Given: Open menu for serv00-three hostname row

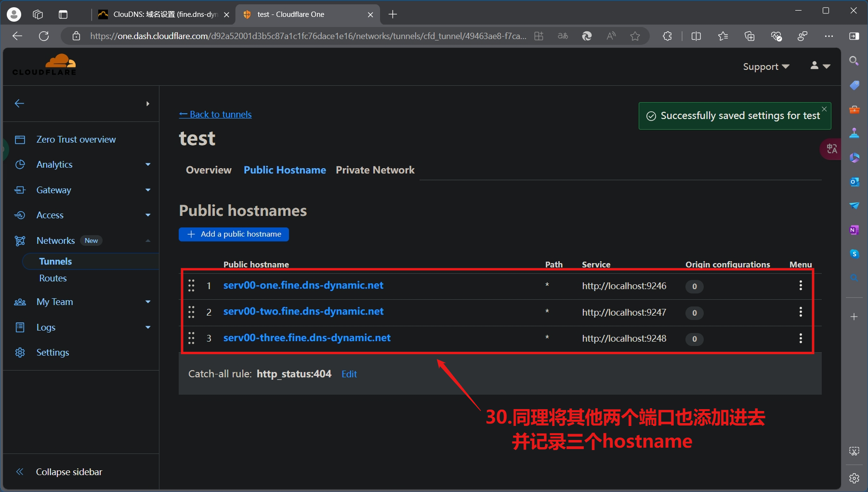Looking at the screenshot, I should [801, 338].
